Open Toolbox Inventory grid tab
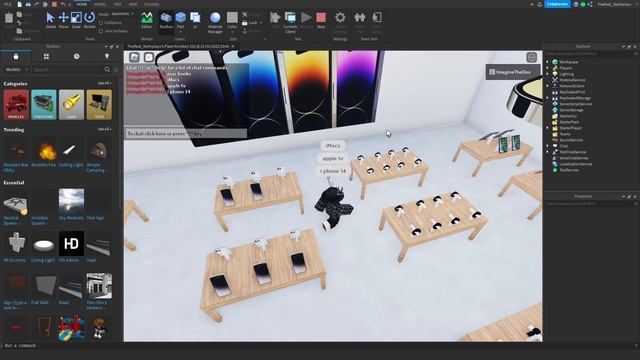Screen dimensions: 640x360 point(46,56)
